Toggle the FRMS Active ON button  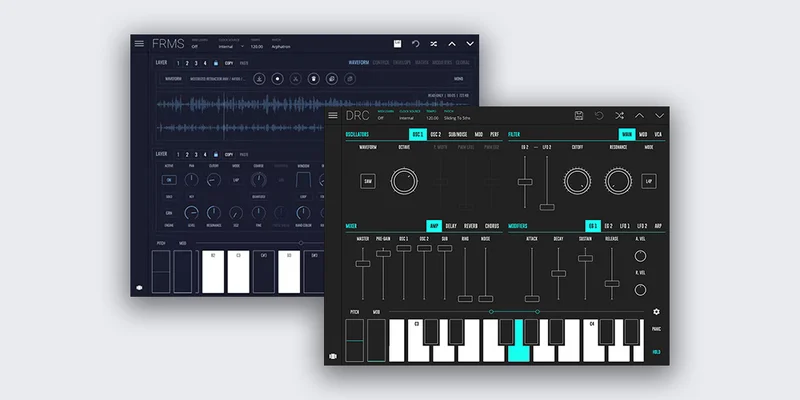click(x=169, y=180)
